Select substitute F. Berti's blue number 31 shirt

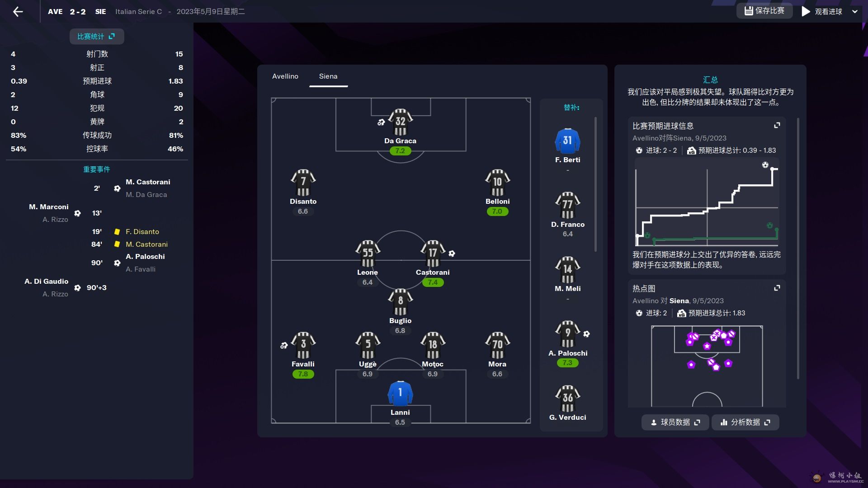567,141
